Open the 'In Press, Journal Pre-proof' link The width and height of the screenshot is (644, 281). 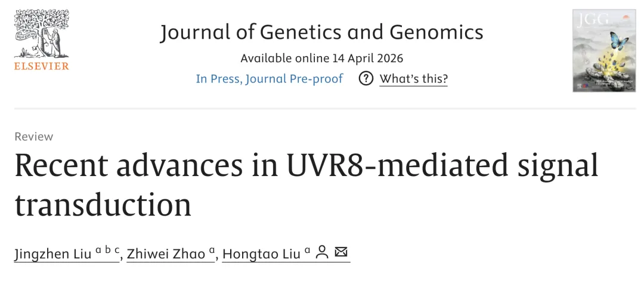tap(269, 79)
